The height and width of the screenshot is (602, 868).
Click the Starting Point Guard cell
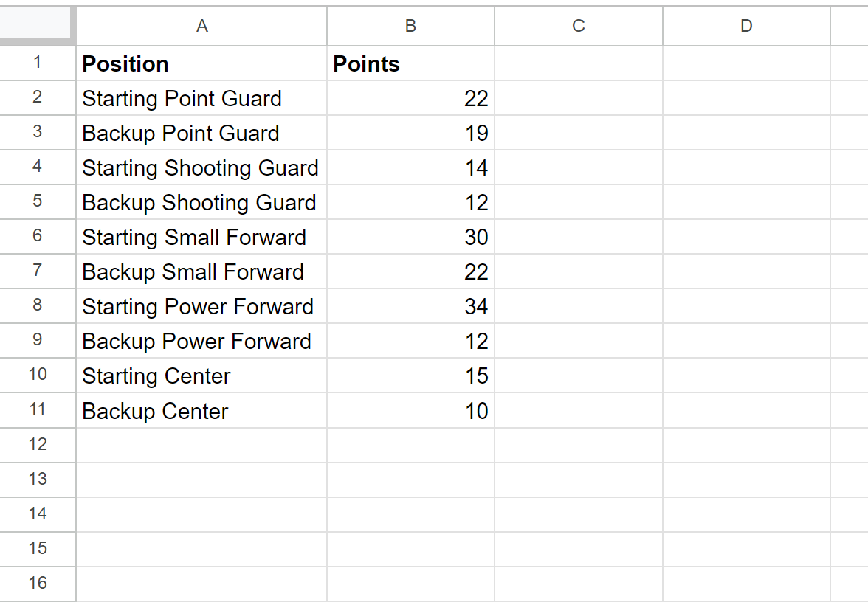201,98
